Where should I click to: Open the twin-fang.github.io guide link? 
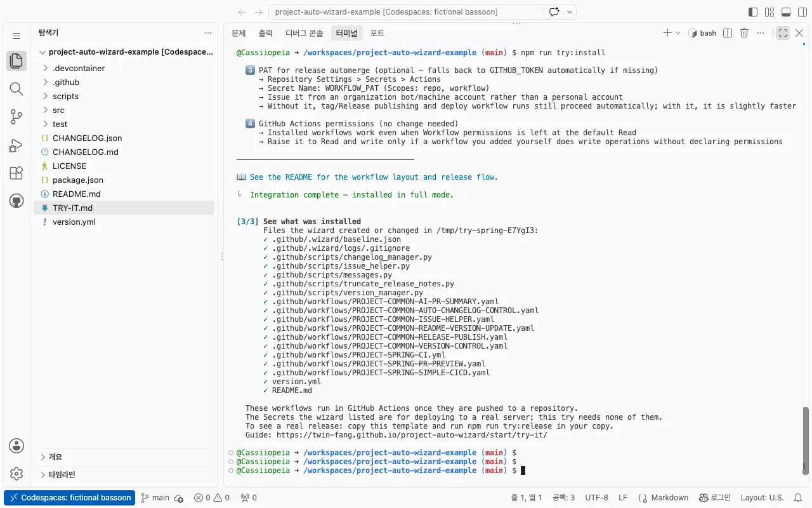coord(412,435)
